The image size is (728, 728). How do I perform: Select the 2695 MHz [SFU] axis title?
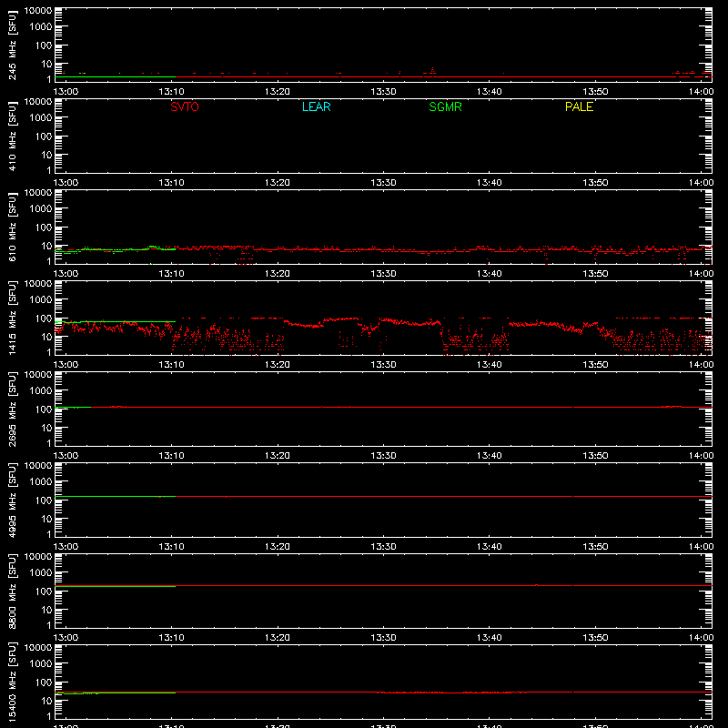pos(12,409)
